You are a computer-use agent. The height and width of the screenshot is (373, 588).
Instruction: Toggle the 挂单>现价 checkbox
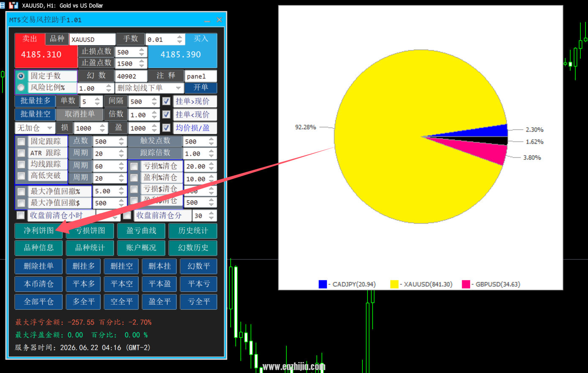point(166,101)
